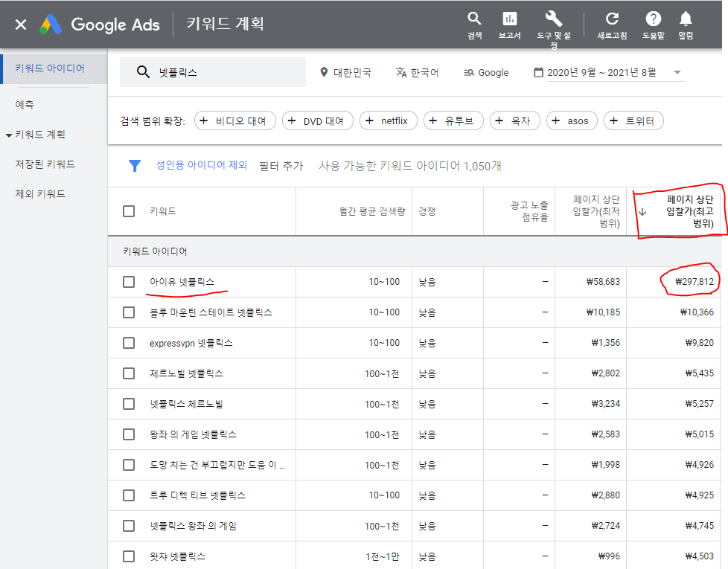Check the expressvpn 넷플릭스 row checkbox
The image size is (728, 569).
(129, 343)
